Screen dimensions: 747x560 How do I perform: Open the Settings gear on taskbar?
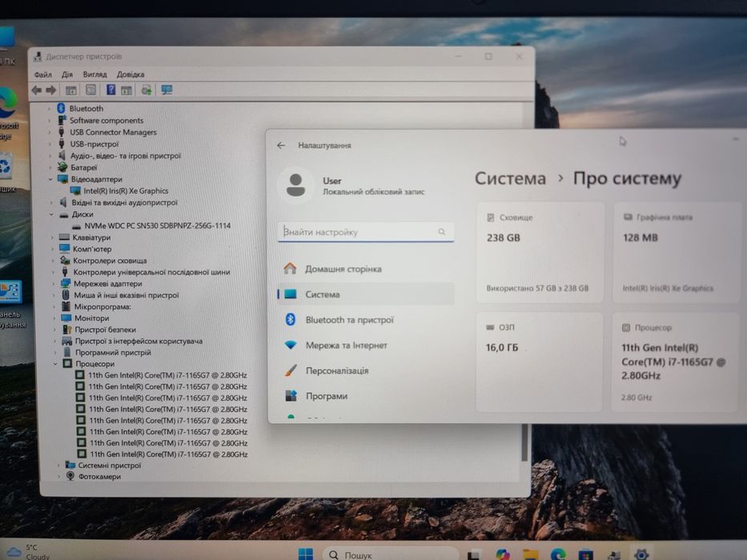point(641,554)
